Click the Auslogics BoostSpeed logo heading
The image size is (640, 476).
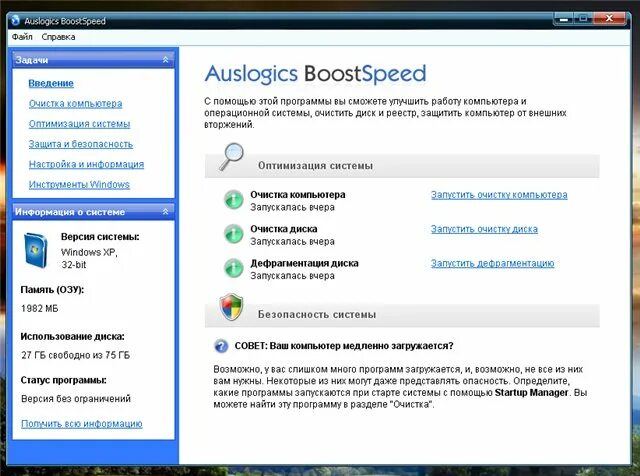click(315, 74)
